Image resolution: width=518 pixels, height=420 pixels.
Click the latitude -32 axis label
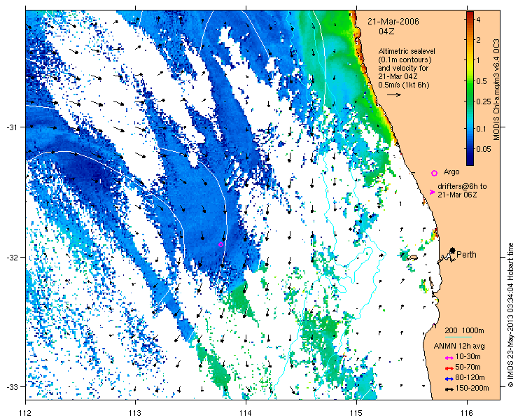[x=12, y=257]
